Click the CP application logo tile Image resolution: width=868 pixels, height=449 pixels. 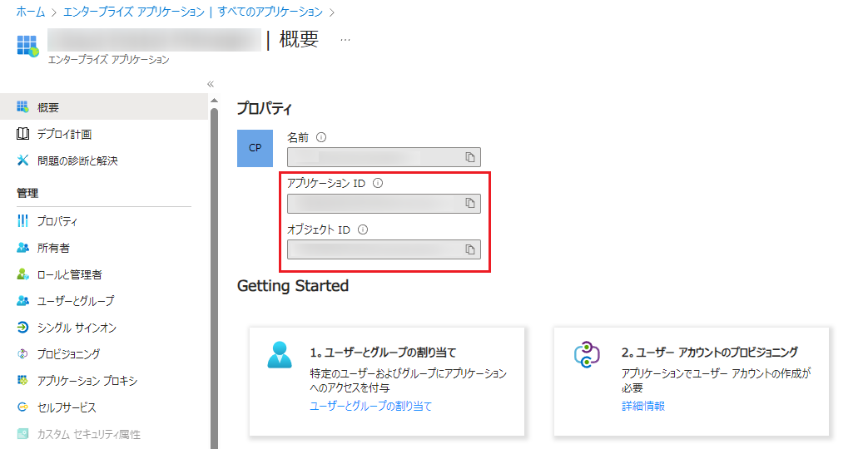[255, 148]
